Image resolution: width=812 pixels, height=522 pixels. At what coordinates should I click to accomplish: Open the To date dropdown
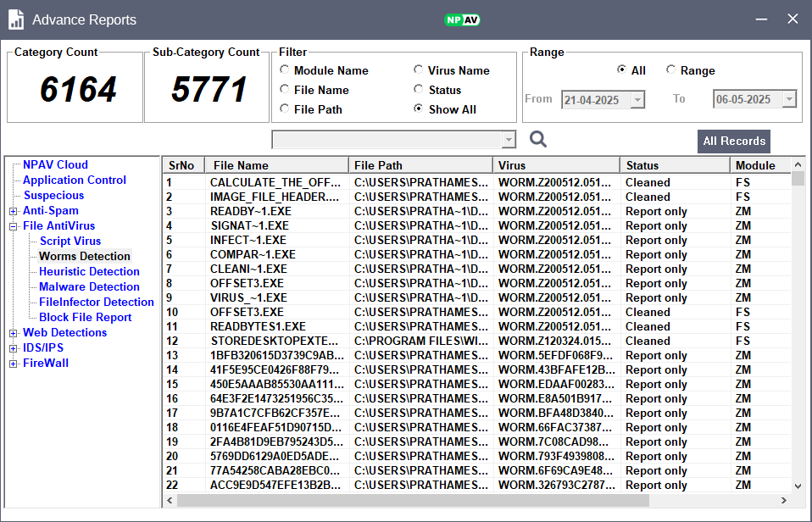[x=789, y=100]
